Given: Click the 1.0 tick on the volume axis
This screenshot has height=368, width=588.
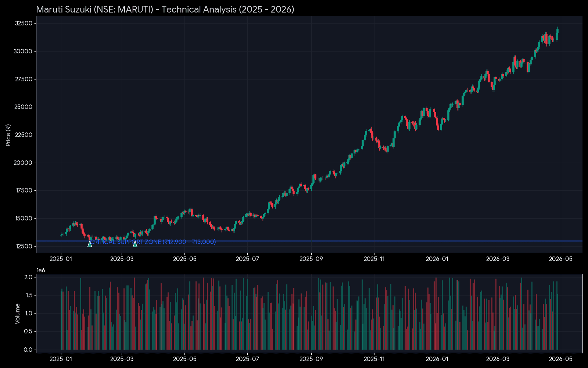Looking at the screenshot, I should click(28, 313).
